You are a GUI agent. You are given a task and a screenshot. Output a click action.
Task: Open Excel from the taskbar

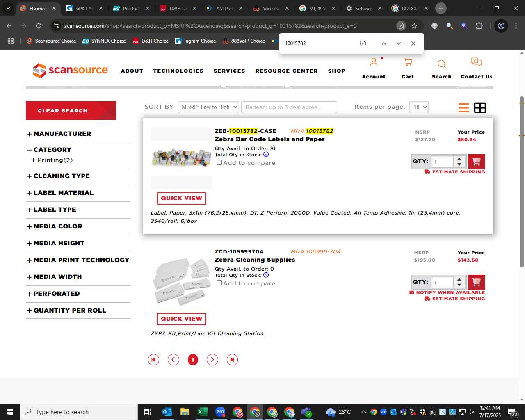coord(202,412)
